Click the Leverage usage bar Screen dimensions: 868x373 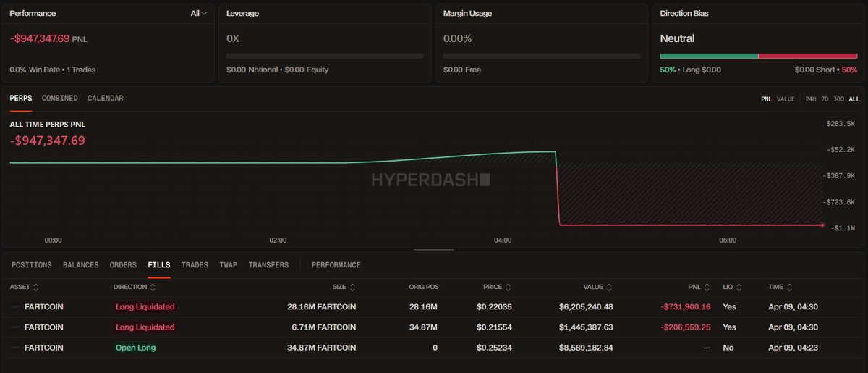tap(325, 56)
